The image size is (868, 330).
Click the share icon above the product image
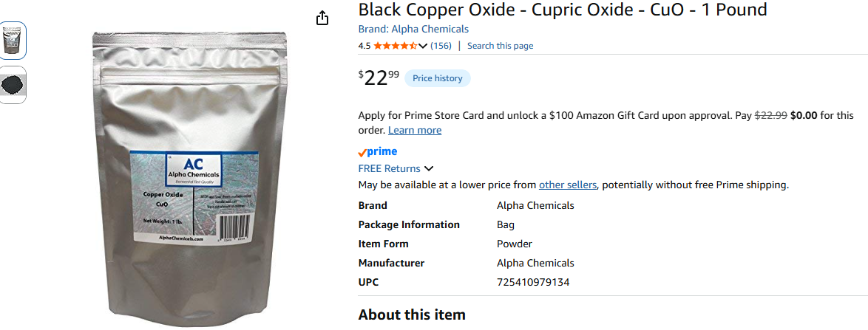click(322, 18)
